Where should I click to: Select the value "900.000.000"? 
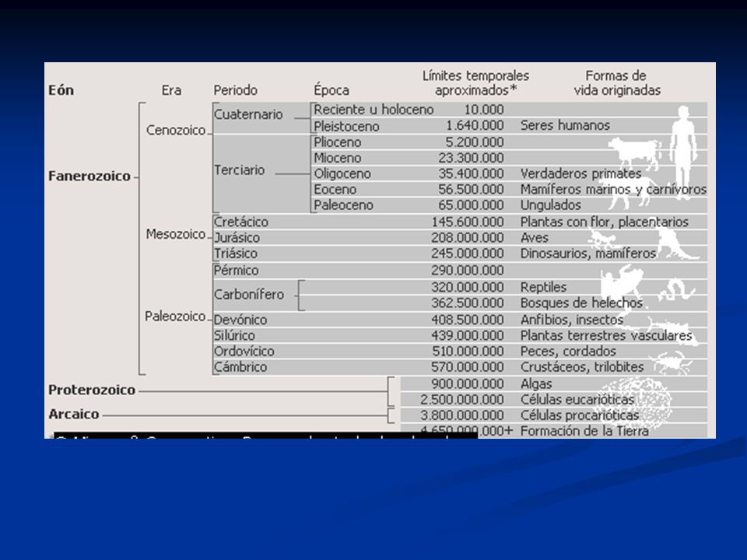468,383
